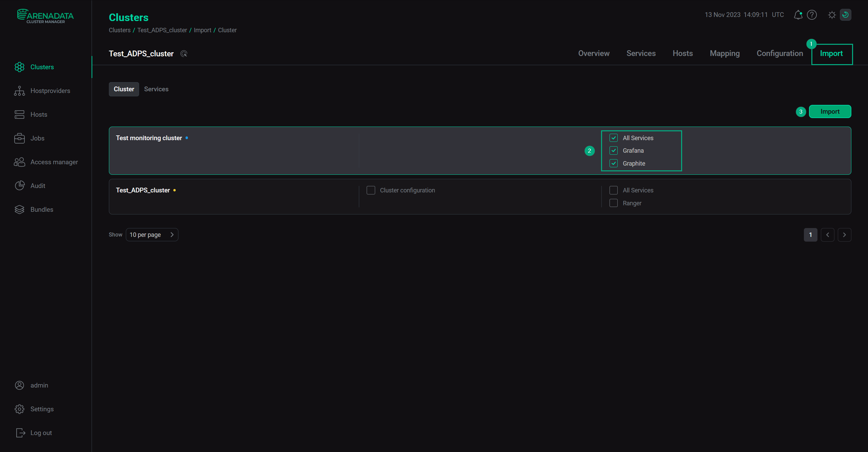868x452 pixels.
Task: Open the help question mark icon
Action: pyautogui.click(x=812, y=15)
